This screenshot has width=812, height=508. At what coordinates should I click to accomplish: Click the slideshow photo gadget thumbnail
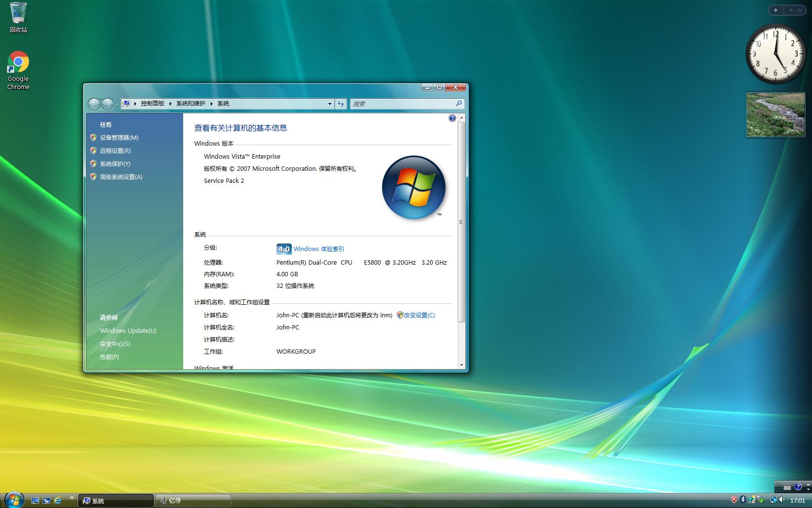pos(775,115)
